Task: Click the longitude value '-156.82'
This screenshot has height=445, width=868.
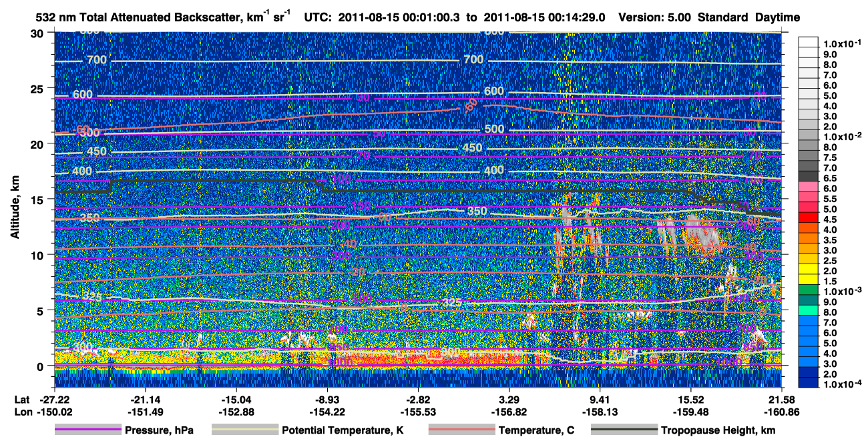Action: point(509,412)
